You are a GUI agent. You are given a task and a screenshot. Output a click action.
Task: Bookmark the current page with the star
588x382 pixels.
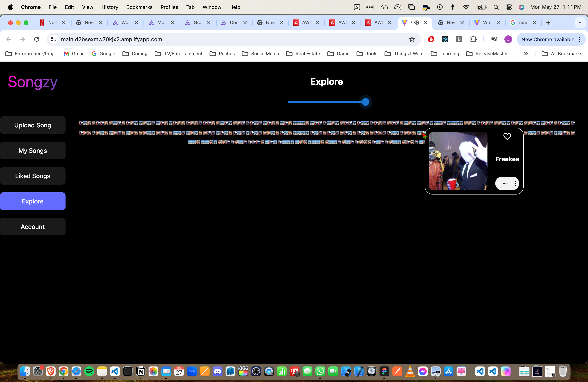[x=412, y=39]
